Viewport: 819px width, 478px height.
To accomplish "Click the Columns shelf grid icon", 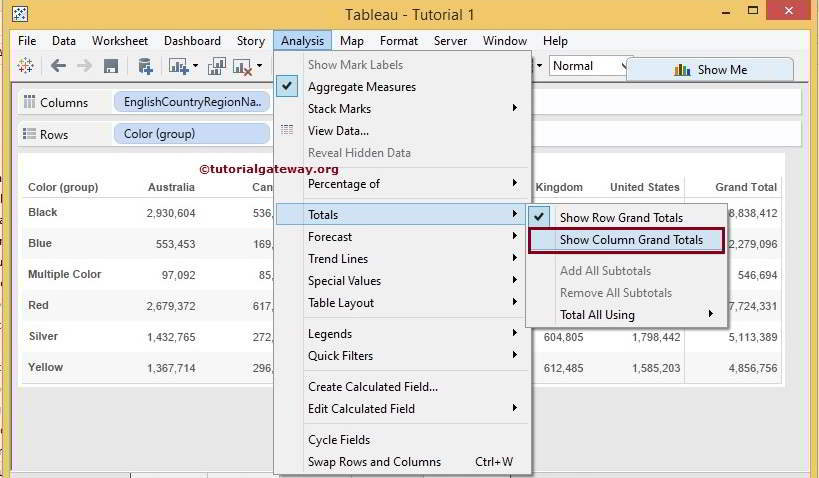I will coord(29,101).
